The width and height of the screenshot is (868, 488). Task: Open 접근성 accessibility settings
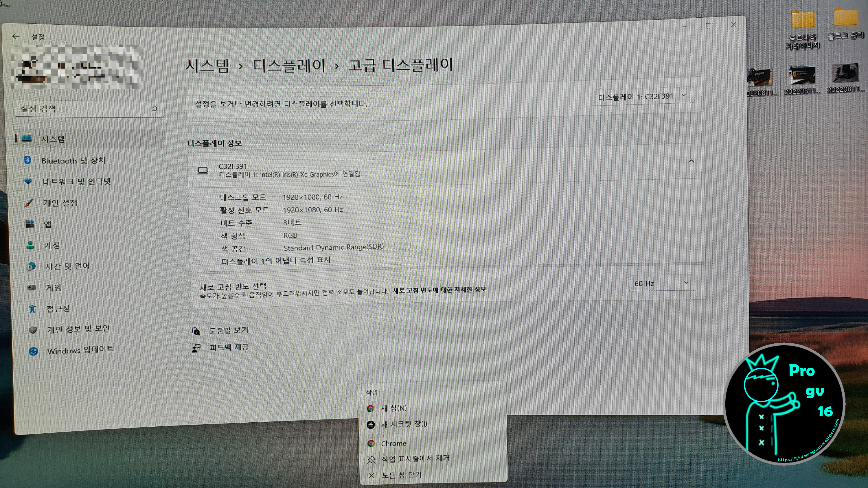coord(58,308)
